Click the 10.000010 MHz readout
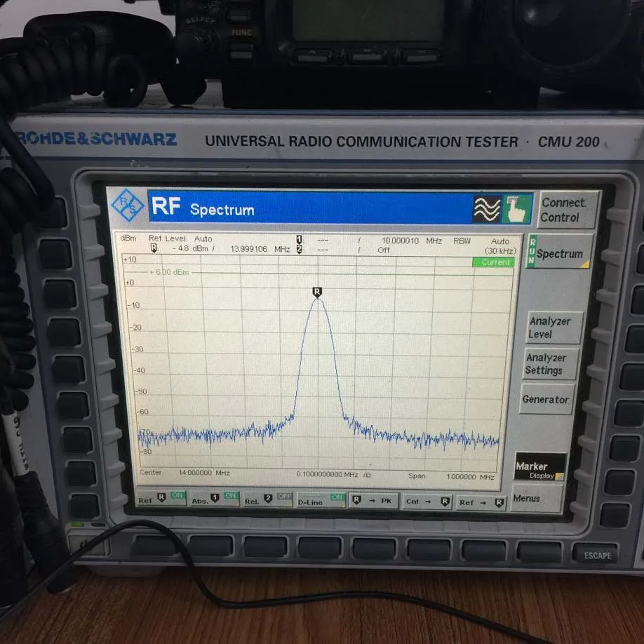644x644 pixels. (x=412, y=241)
